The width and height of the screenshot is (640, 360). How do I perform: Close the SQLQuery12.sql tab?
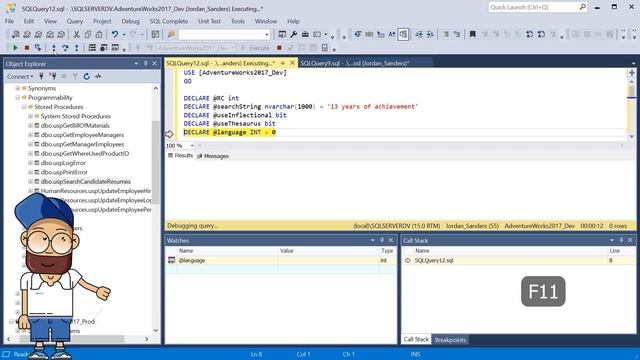(292, 63)
